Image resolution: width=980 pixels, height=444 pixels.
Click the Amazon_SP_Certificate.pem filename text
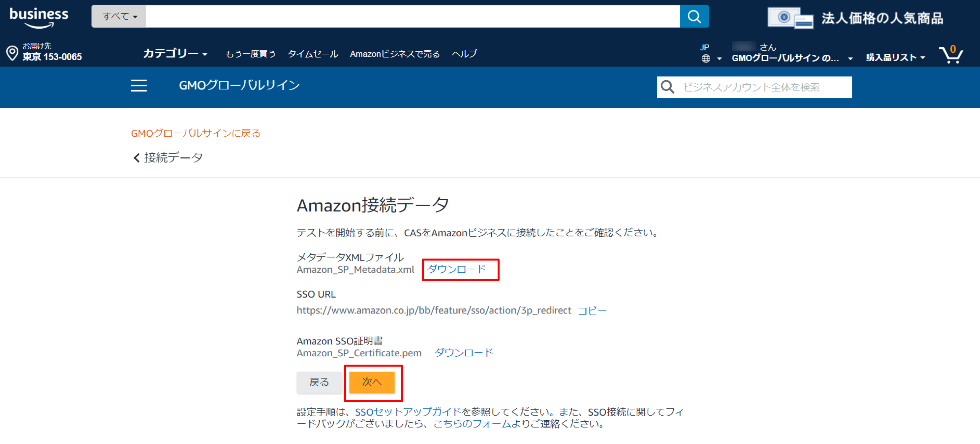[x=359, y=353]
